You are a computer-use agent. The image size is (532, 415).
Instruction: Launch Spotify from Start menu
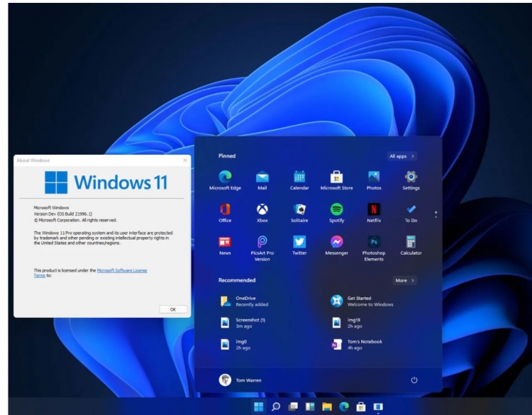(x=336, y=209)
